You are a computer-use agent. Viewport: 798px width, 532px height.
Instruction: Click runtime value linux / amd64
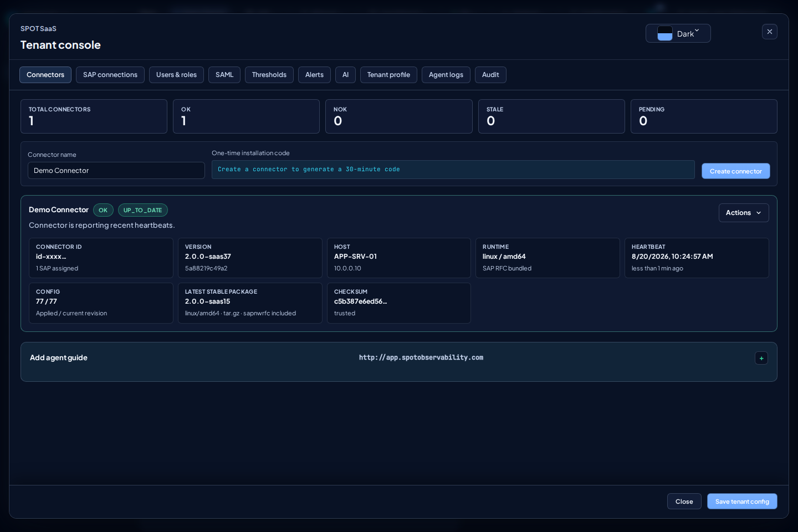pos(504,257)
